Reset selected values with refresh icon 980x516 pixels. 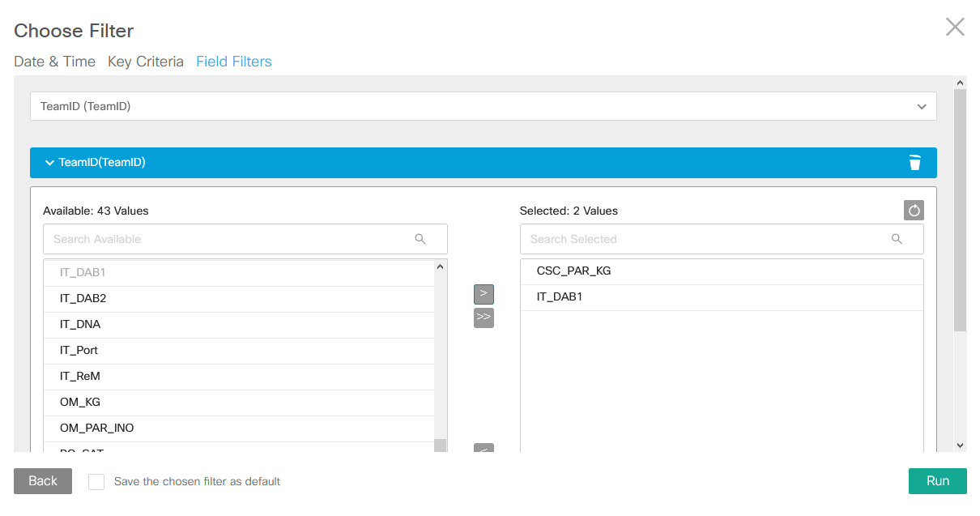click(914, 211)
